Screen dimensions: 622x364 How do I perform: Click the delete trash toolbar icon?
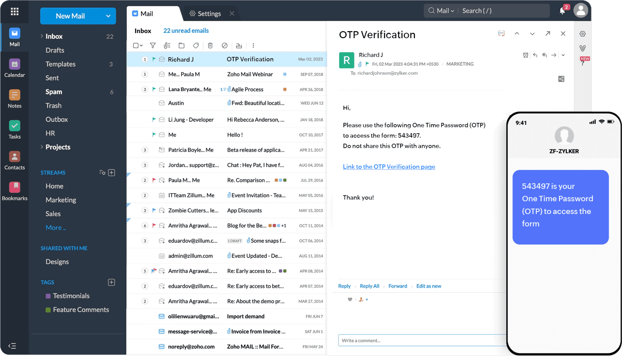point(210,45)
